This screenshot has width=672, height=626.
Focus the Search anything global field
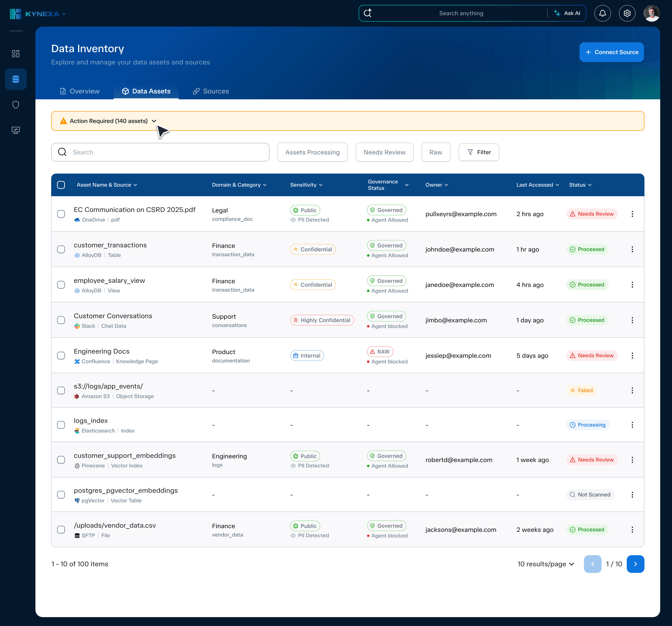[461, 13]
